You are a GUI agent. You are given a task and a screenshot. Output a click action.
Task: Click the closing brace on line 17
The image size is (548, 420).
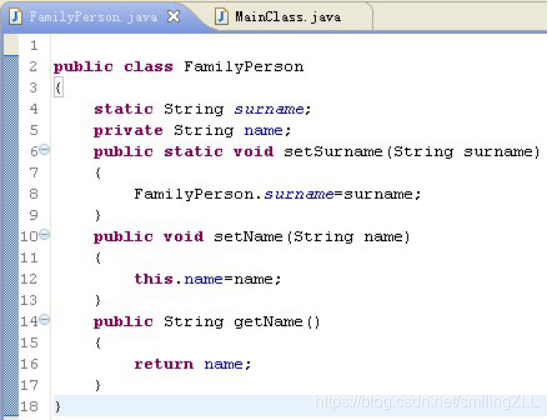(x=98, y=385)
